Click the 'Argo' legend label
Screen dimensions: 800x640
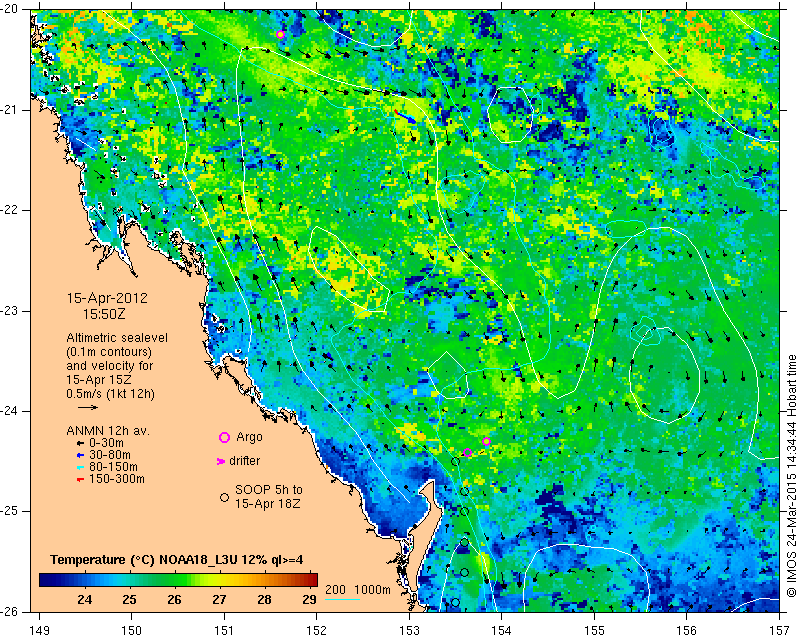pos(249,437)
